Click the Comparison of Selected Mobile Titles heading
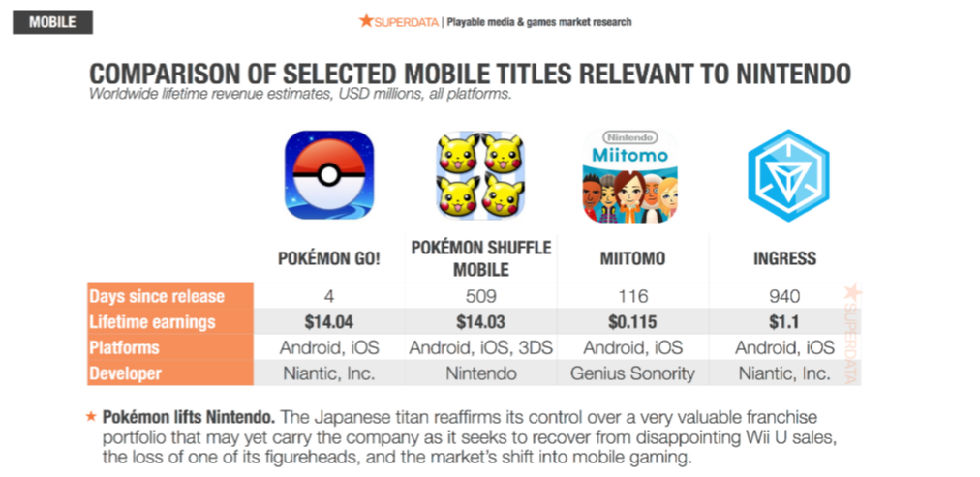980x477 pixels. (471, 73)
